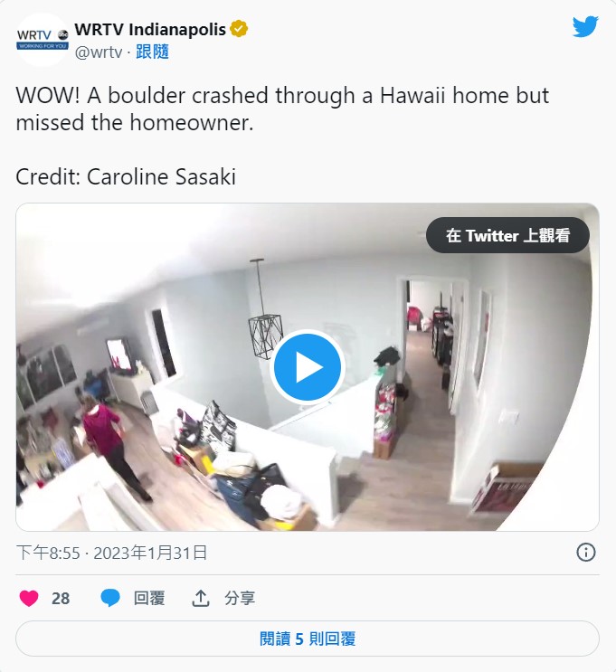Open the Twitter bird logo
This screenshot has height=672, width=616.
click(x=585, y=27)
